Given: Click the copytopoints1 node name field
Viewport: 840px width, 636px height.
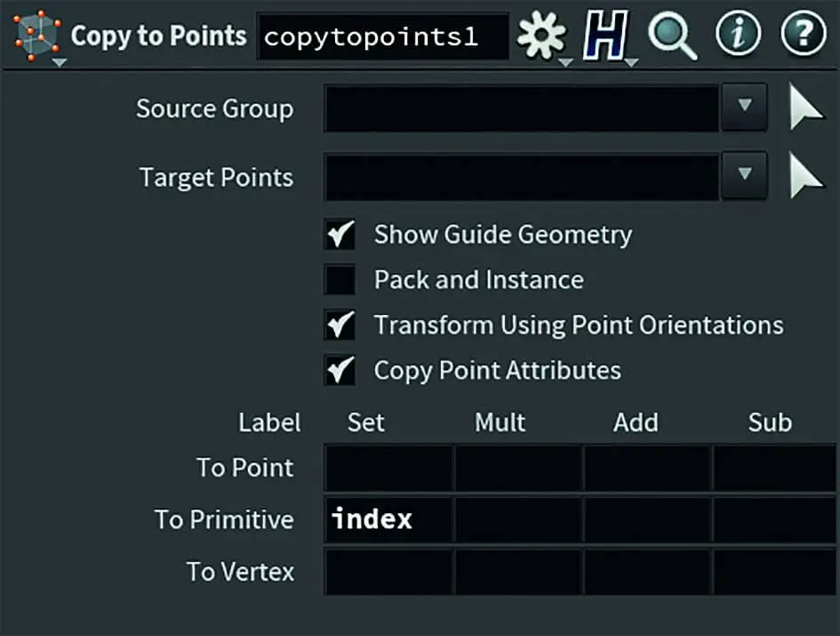Looking at the screenshot, I should [x=382, y=37].
